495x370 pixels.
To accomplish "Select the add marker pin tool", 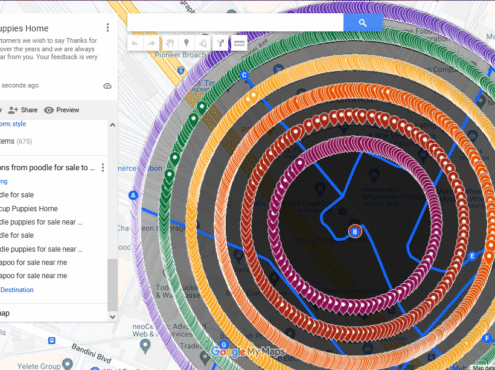I will 187,43.
